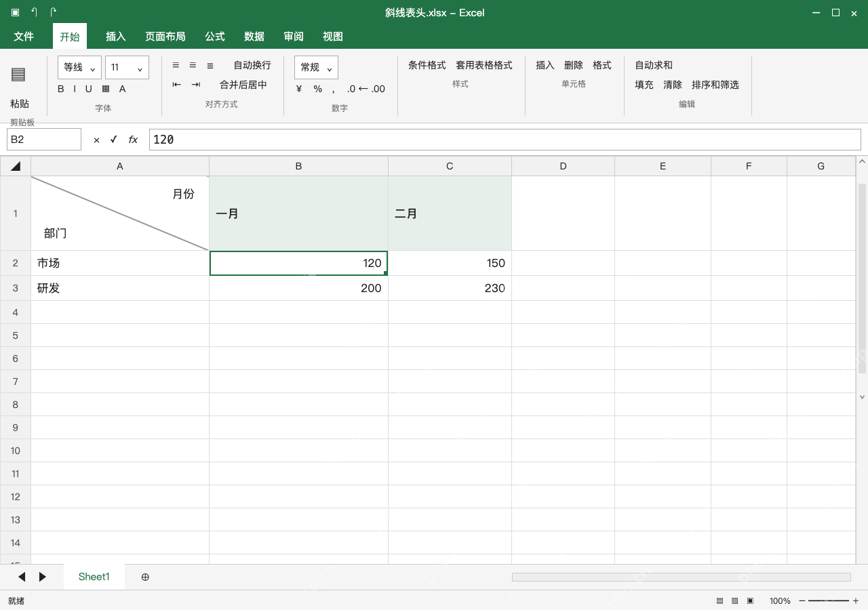
Task: Add a new sheet with plus icon
Action: tap(145, 577)
